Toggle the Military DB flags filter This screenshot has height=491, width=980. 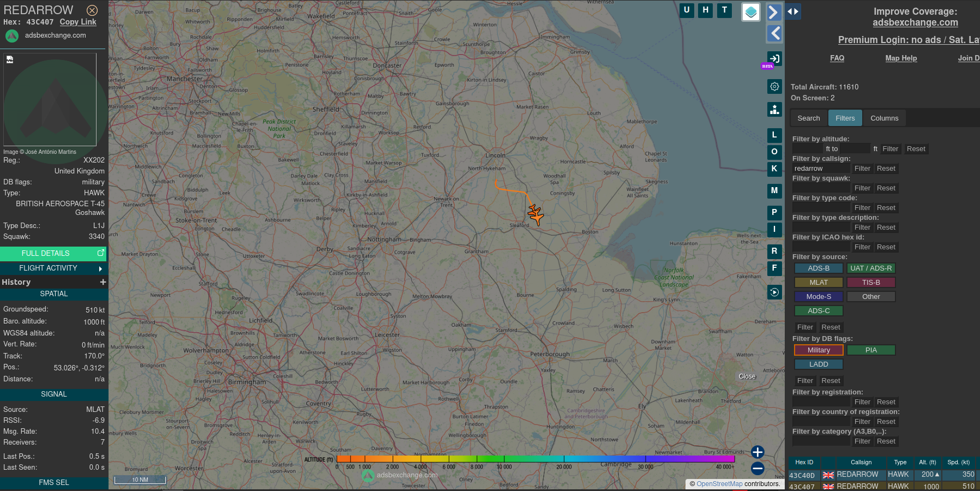coord(819,350)
